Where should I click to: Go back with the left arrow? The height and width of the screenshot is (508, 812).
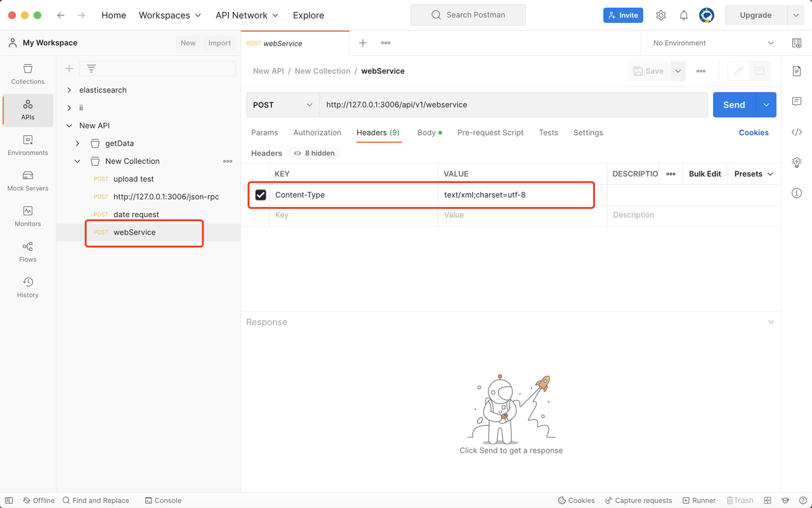[x=61, y=15]
